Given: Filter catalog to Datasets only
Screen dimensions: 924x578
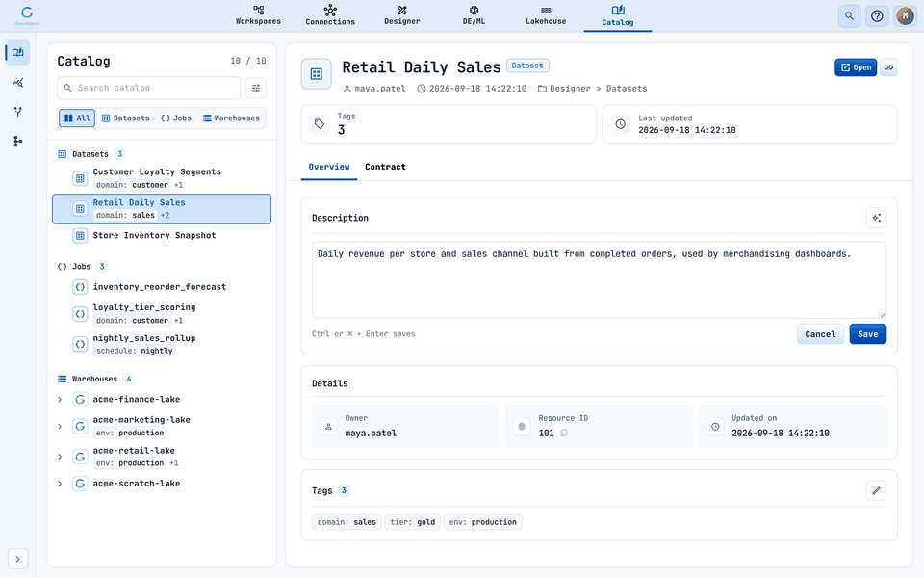Looking at the screenshot, I should click(125, 118).
